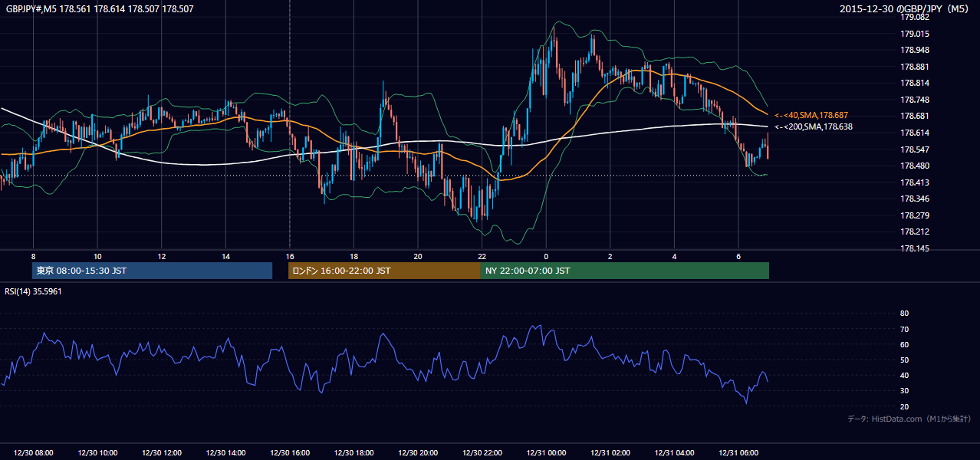Click price axis value 178.480
Screen dimensions: 980x460
(915, 166)
